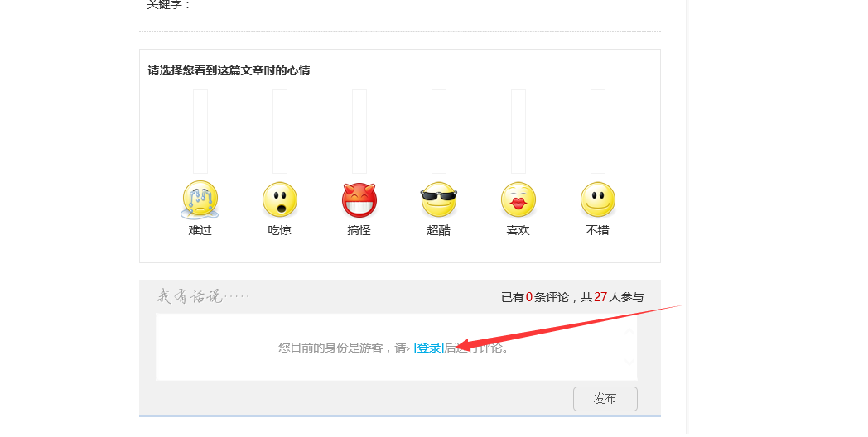Click the 关键字 label
The image size is (868, 437).
pos(169,5)
